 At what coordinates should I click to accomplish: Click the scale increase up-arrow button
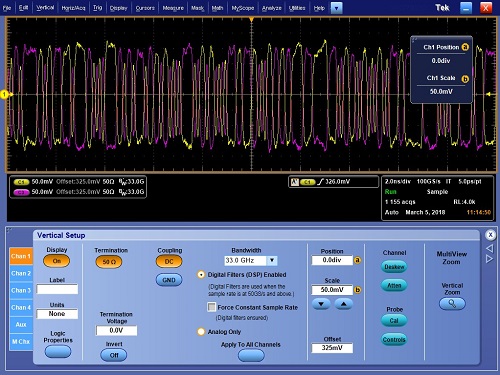point(344,304)
